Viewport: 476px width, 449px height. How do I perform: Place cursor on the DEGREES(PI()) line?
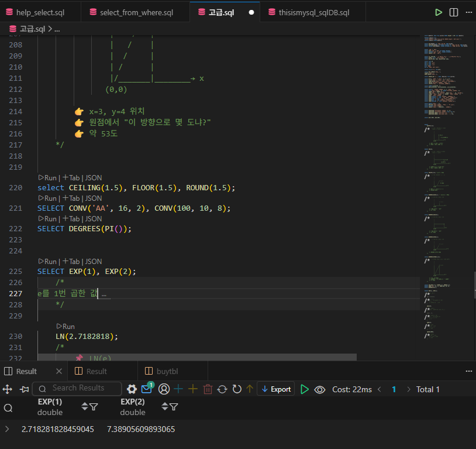[84, 229]
